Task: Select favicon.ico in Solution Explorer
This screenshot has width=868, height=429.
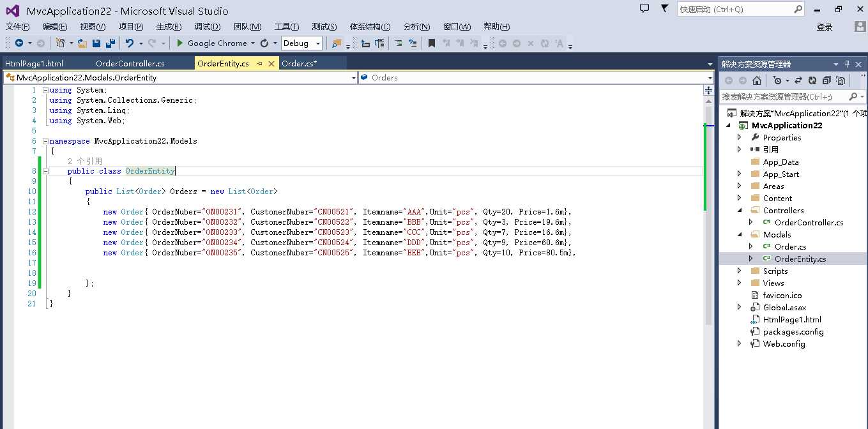Action: [782, 295]
